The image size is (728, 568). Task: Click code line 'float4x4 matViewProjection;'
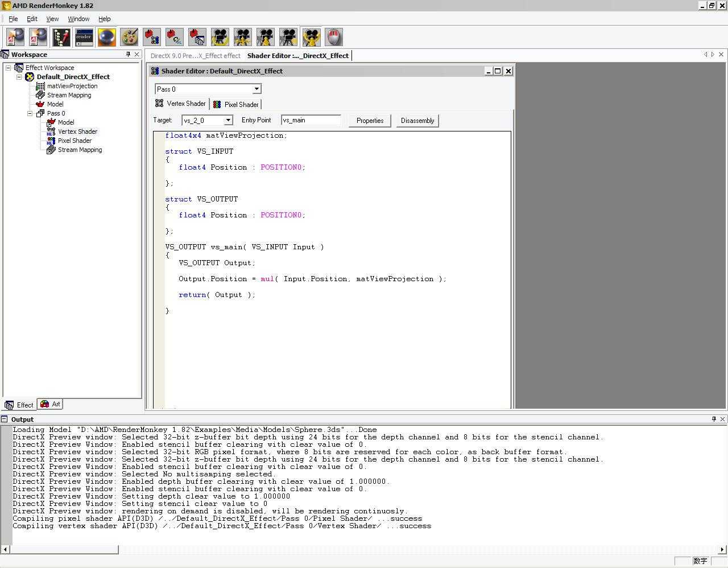(226, 135)
